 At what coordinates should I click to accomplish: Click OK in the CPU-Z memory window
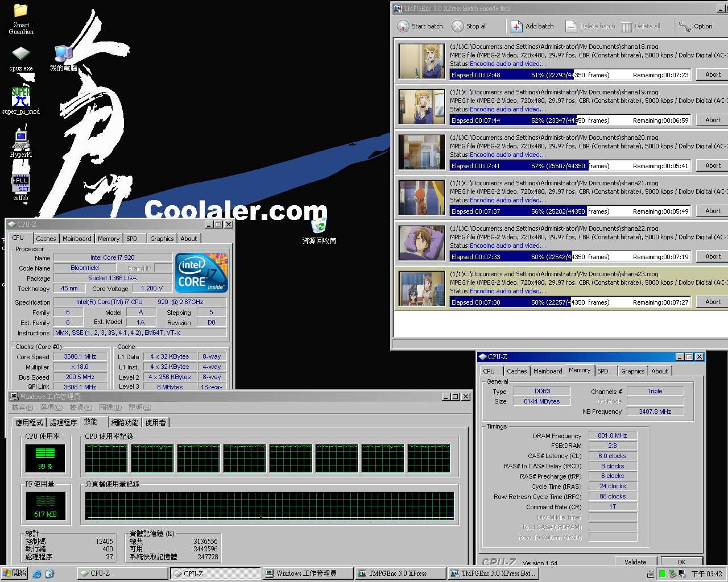pos(681,562)
